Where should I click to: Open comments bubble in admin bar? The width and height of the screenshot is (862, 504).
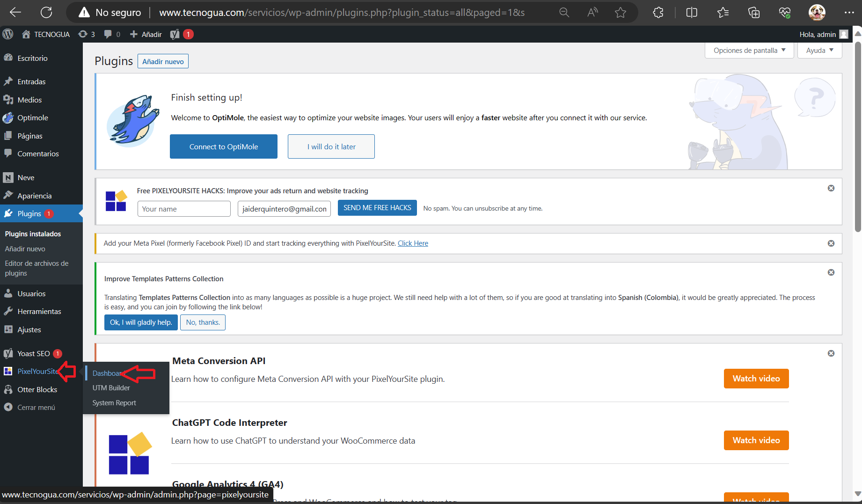tap(112, 34)
